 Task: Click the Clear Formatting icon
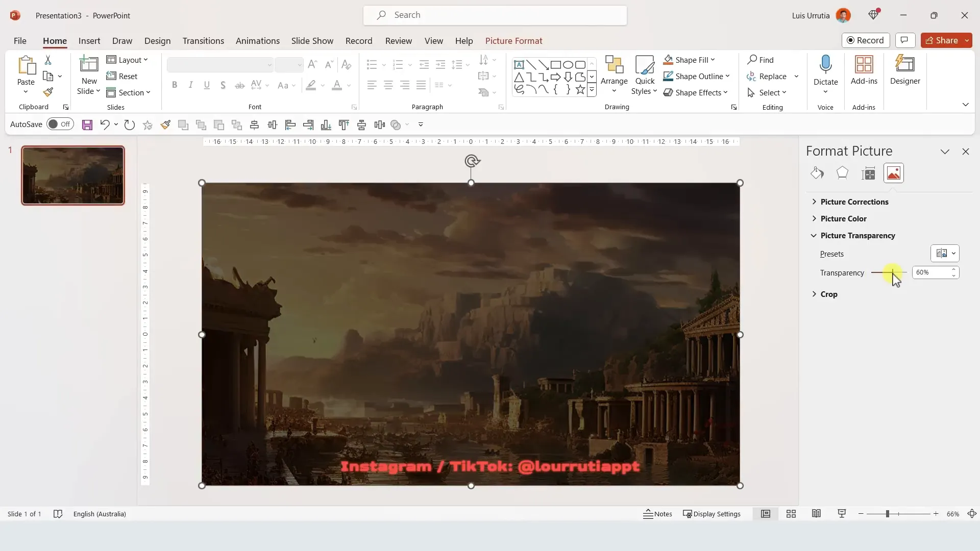coord(346,64)
